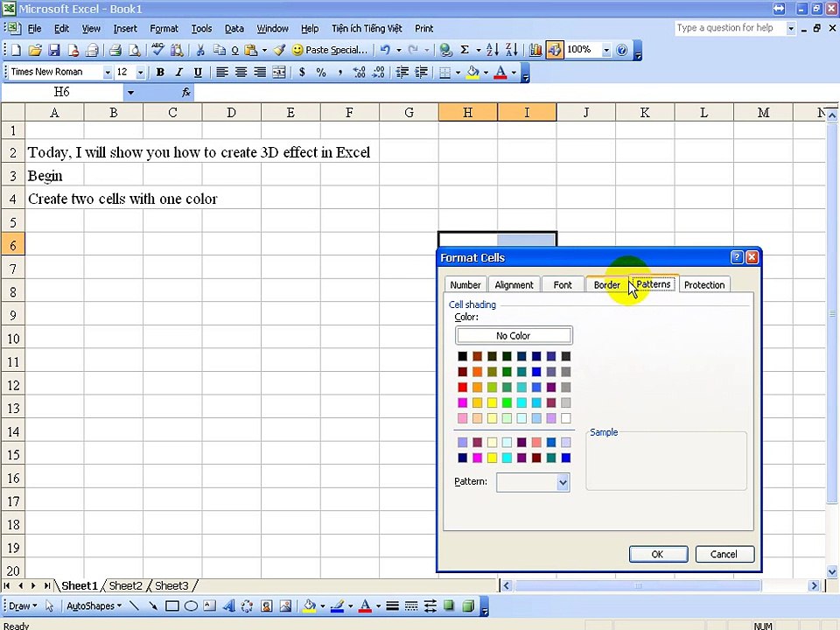Click column J header
840x630 pixels.
click(586, 113)
